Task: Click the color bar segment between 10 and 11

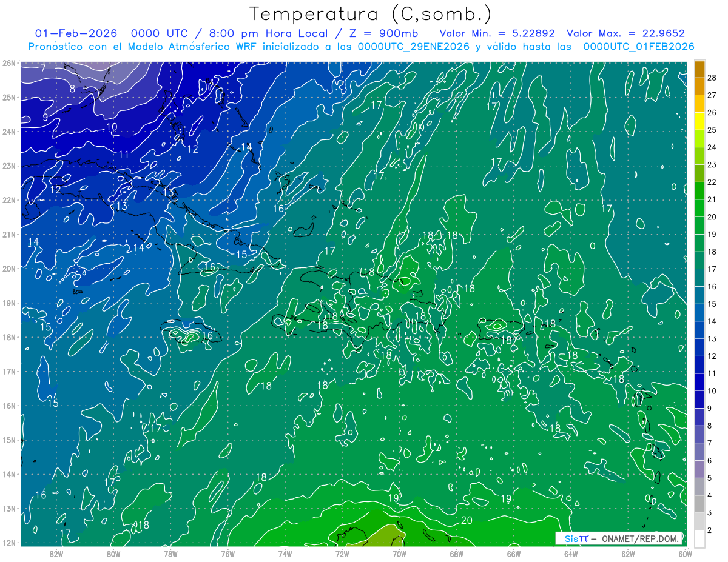Action: pos(699,382)
